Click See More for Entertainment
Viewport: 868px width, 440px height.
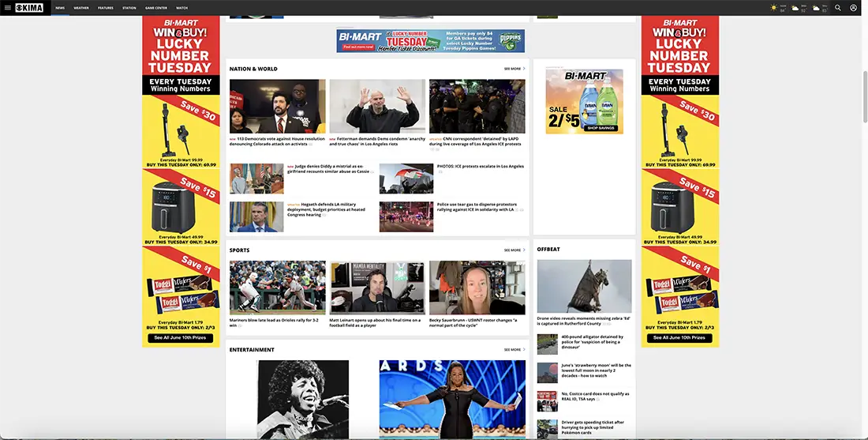pos(514,350)
